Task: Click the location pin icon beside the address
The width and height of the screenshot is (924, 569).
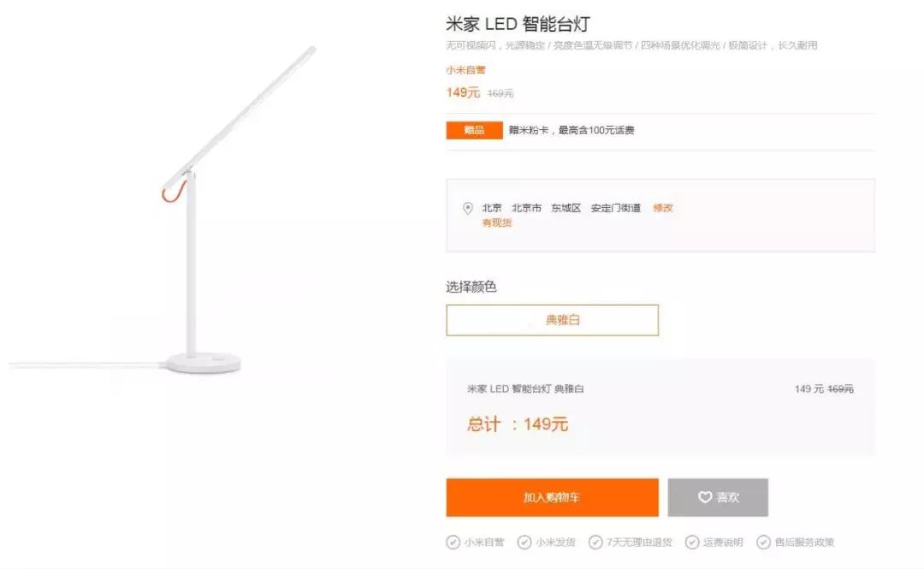Action: coord(467,207)
